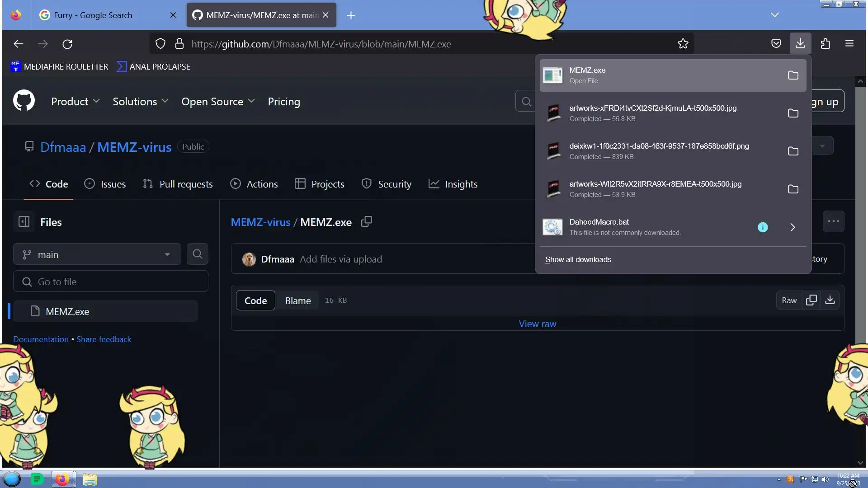This screenshot has width=868, height=488.
Task: Show MEMZ.exe download in its folder
Action: point(793,75)
